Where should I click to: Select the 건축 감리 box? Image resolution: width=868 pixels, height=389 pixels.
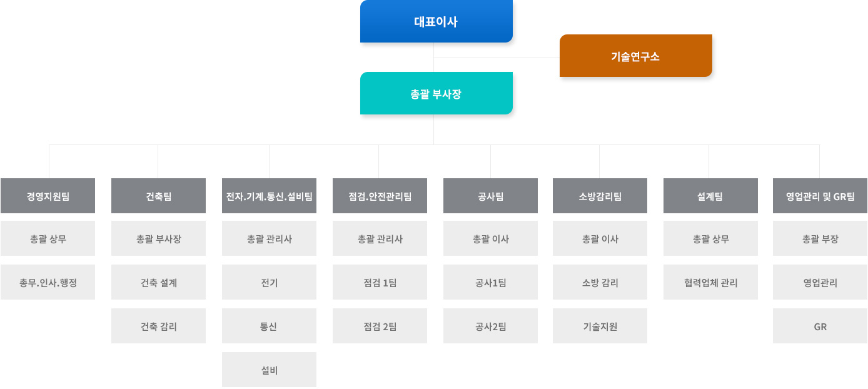click(x=158, y=326)
